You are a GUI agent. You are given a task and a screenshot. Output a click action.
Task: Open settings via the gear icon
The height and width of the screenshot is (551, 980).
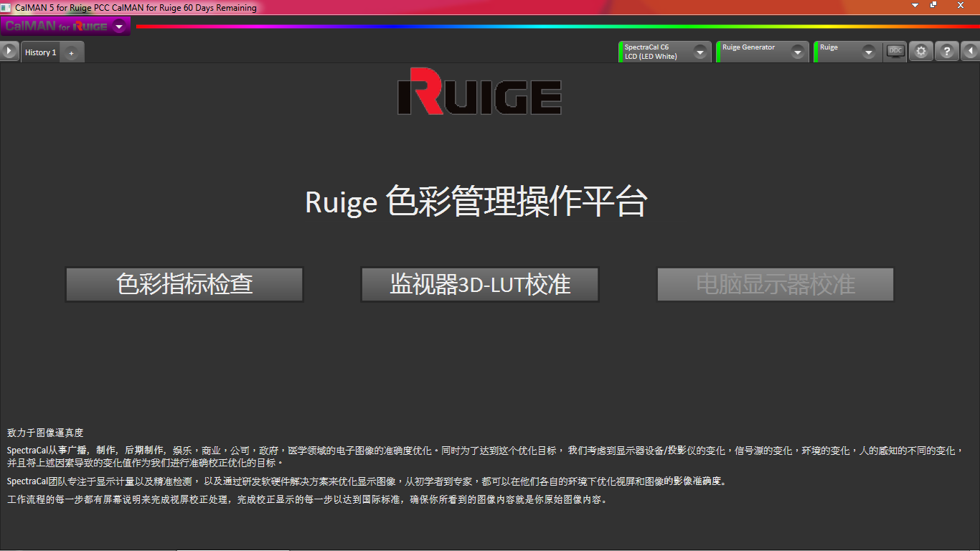tap(921, 52)
